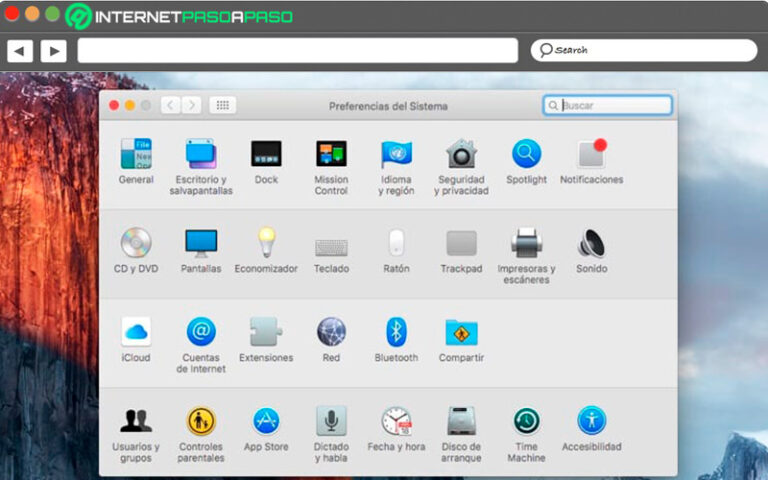This screenshot has width=768, height=480.
Task: Click the browser forward arrow button
Action: (53, 51)
